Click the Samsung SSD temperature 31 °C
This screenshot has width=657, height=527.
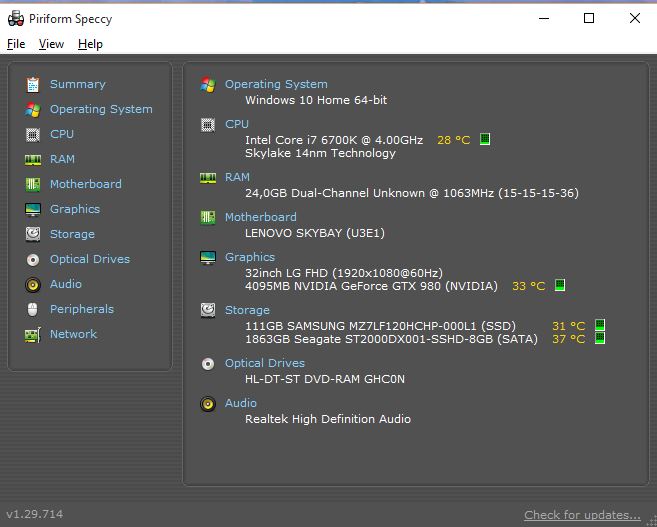coord(568,326)
